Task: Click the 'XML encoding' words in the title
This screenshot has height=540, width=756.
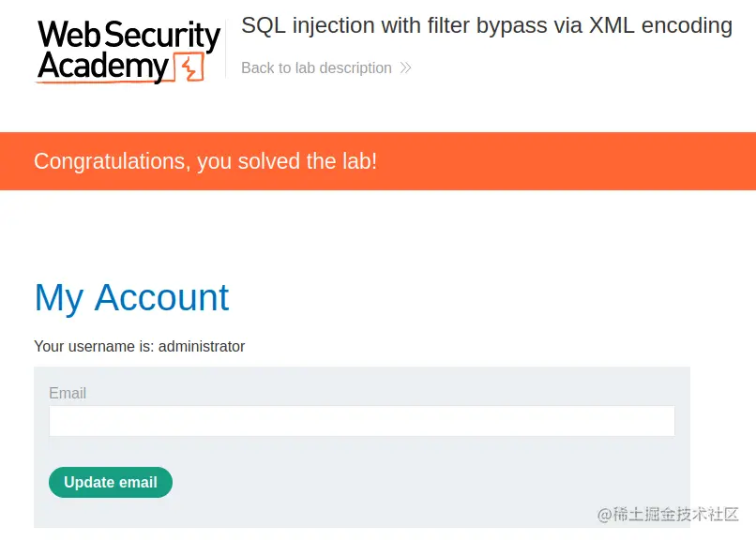Action: (660, 25)
